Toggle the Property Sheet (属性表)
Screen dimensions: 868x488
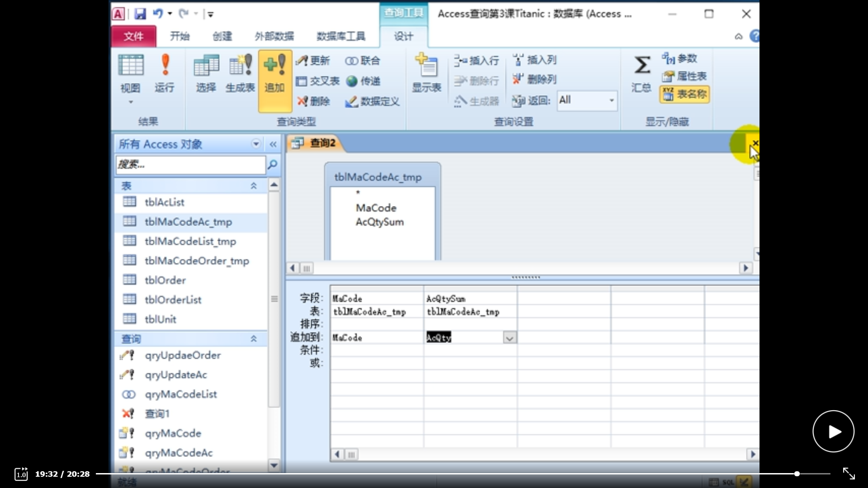coord(684,76)
